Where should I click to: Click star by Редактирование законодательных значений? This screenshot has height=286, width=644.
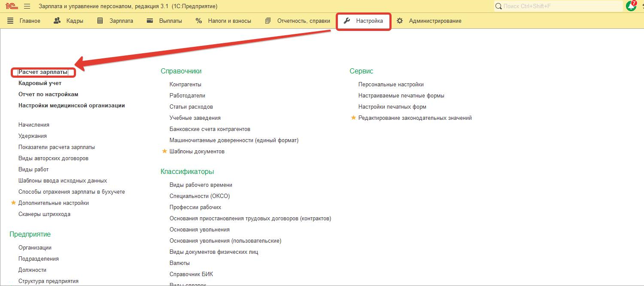[x=353, y=118]
